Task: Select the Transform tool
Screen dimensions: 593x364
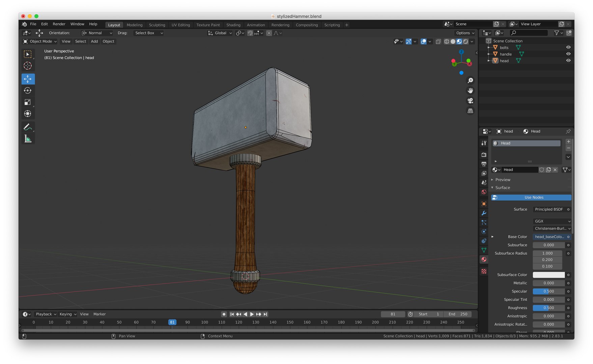Action: point(28,114)
